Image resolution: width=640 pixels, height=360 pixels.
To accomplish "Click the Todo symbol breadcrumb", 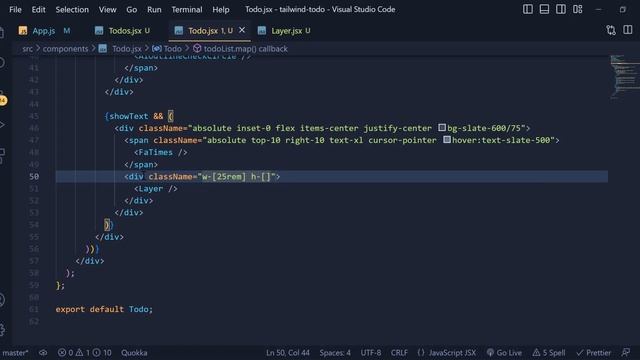I will pyautogui.click(x=172, y=49).
